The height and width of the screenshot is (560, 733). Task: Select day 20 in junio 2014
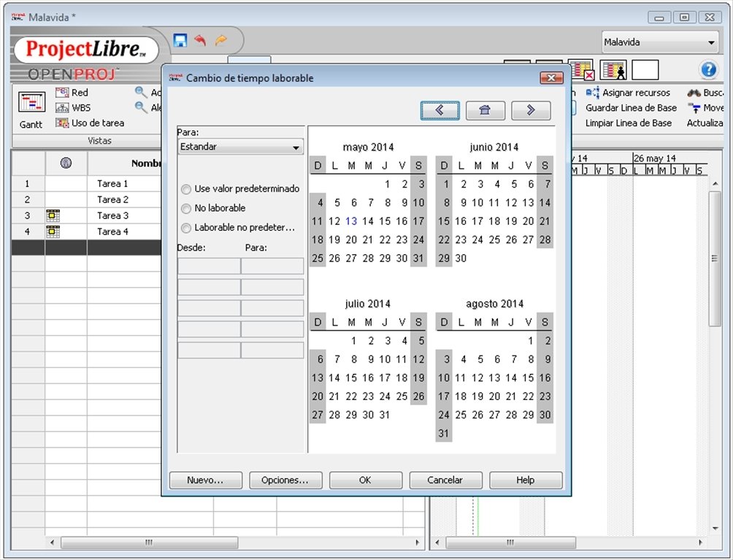pyautogui.click(x=529, y=221)
